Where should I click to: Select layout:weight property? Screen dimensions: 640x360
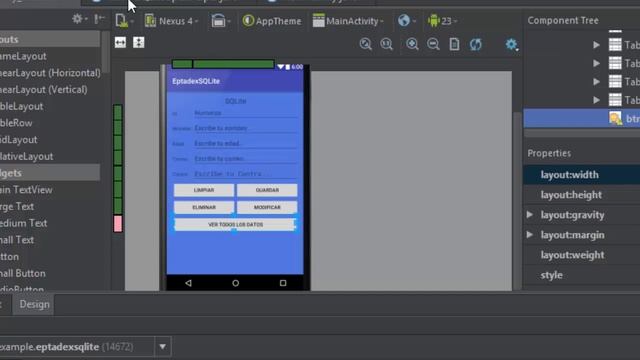[582, 255]
